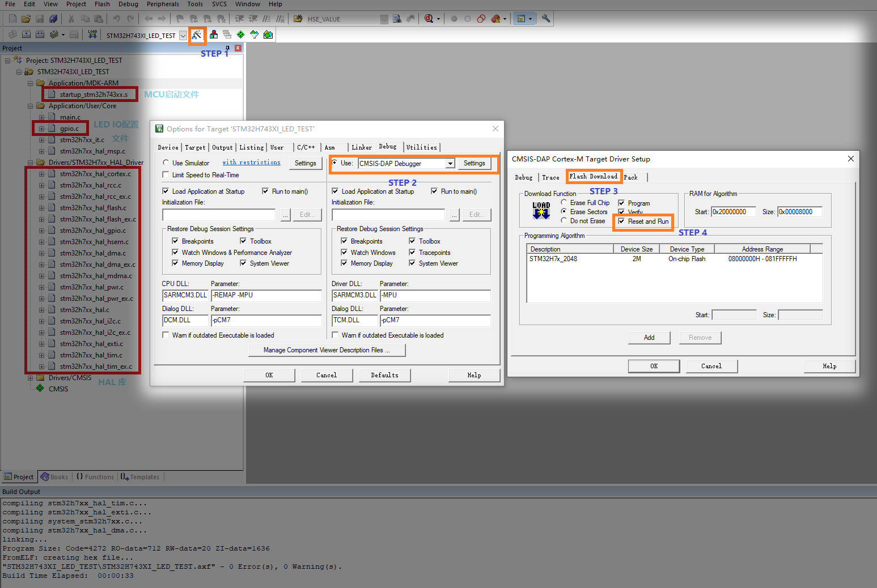Toggle the Program checkbox in Download Function
Viewport: 877px width, 588px height.
pyautogui.click(x=621, y=203)
